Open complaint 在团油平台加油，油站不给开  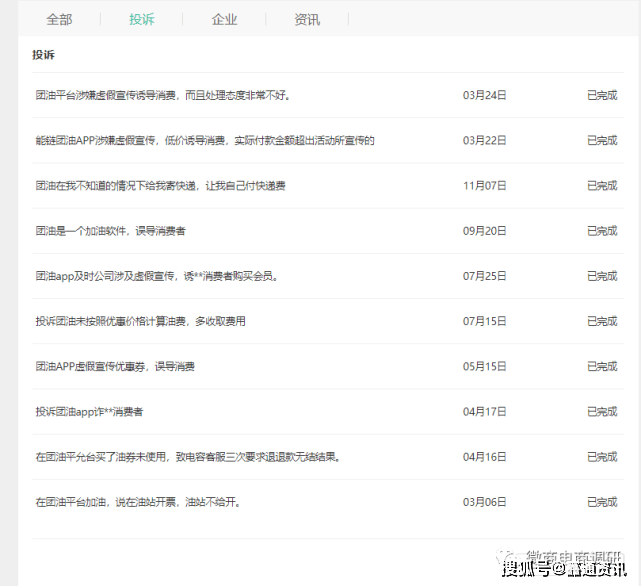tap(138, 502)
